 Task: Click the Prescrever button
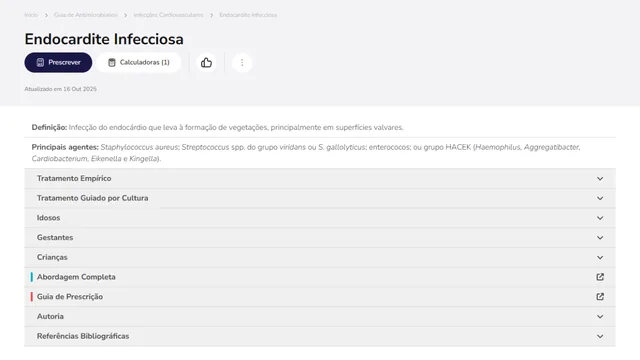(x=58, y=62)
